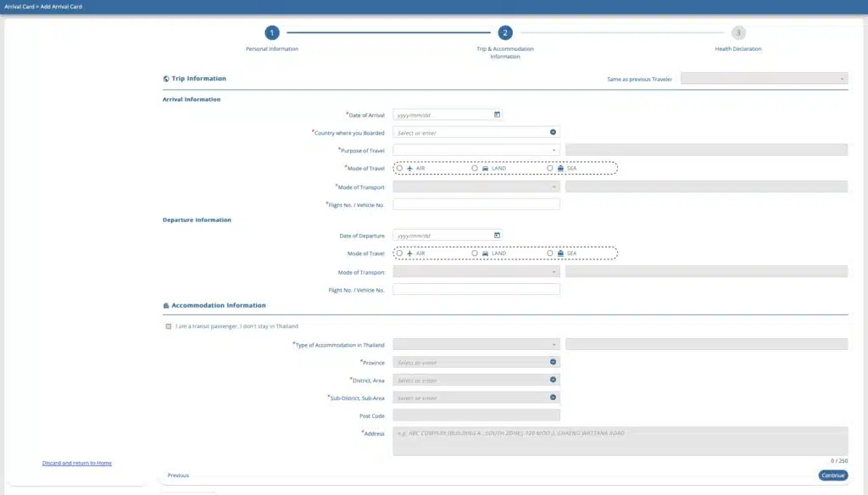This screenshot has height=495, width=868.
Task: Select AIR radio for arrival Mode of Travel
Action: pyautogui.click(x=399, y=169)
